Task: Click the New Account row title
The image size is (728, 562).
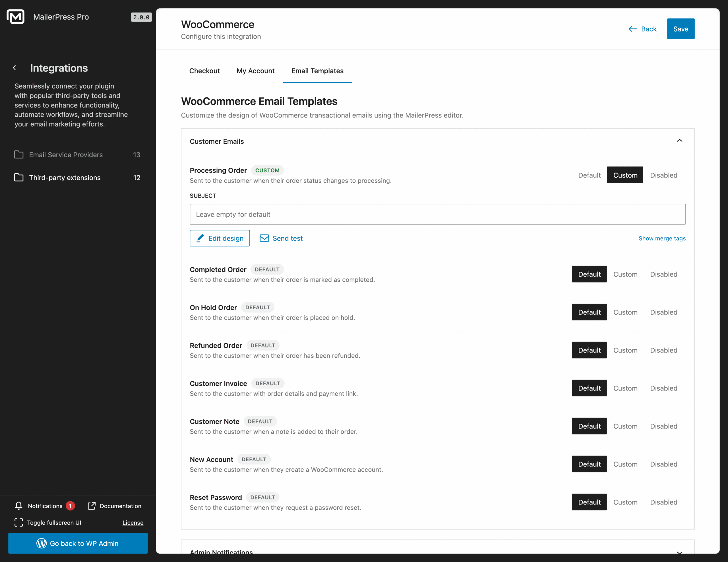Action: (211, 459)
